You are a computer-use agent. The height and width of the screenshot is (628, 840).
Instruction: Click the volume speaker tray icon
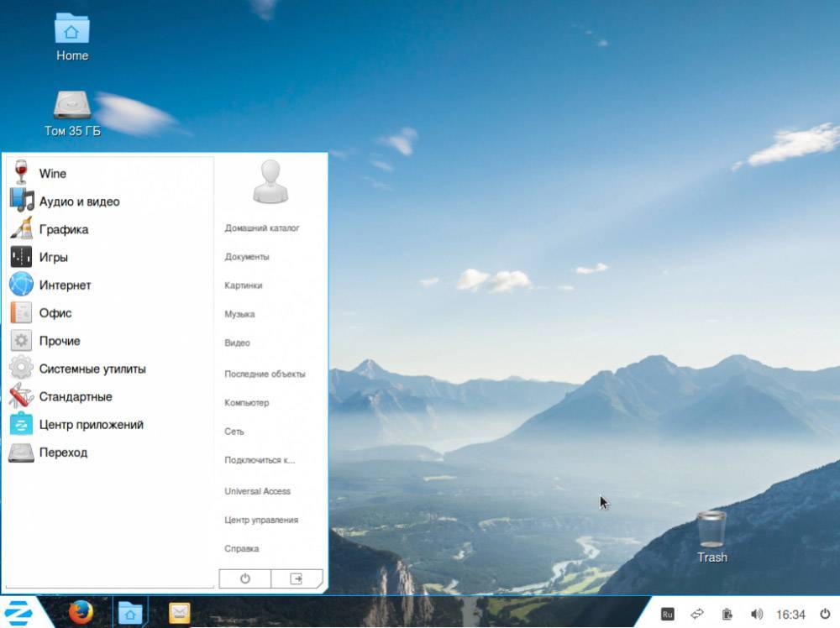point(757,614)
